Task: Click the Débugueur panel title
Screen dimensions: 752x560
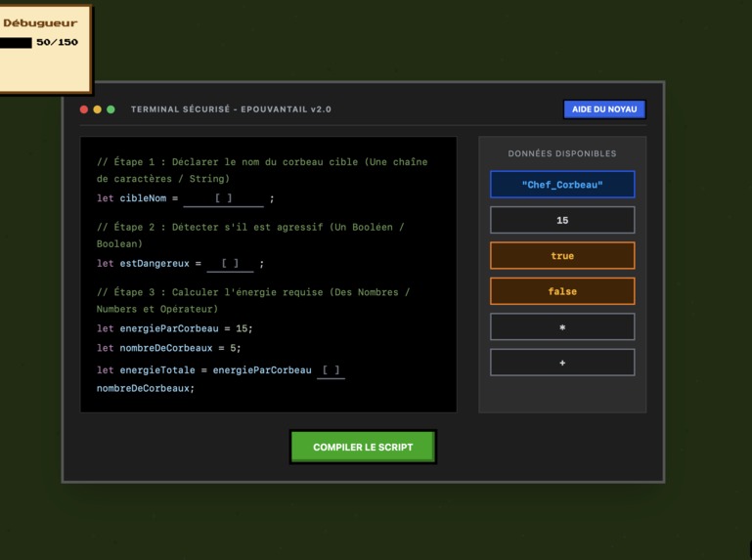Action: (x=40, y=23)
